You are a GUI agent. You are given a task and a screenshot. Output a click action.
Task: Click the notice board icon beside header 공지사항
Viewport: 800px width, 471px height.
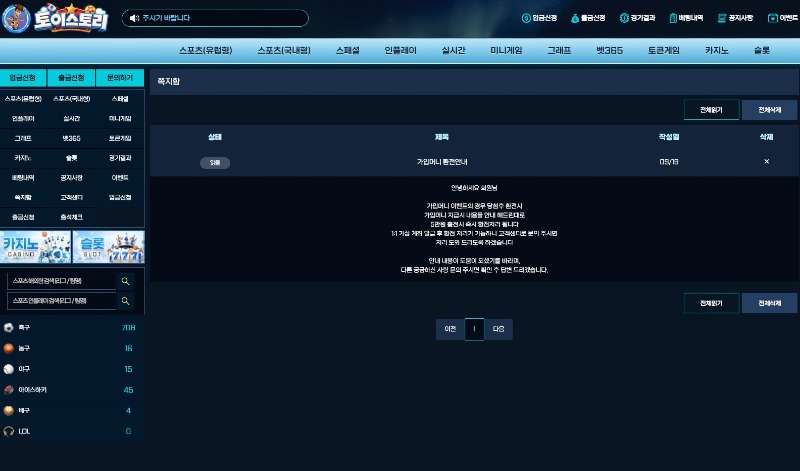[722, 18]
